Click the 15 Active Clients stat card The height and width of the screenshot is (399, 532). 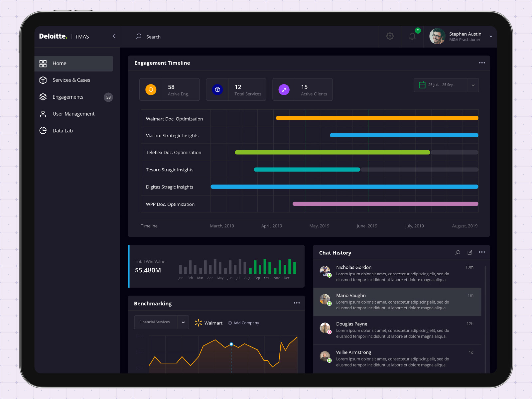303,89
